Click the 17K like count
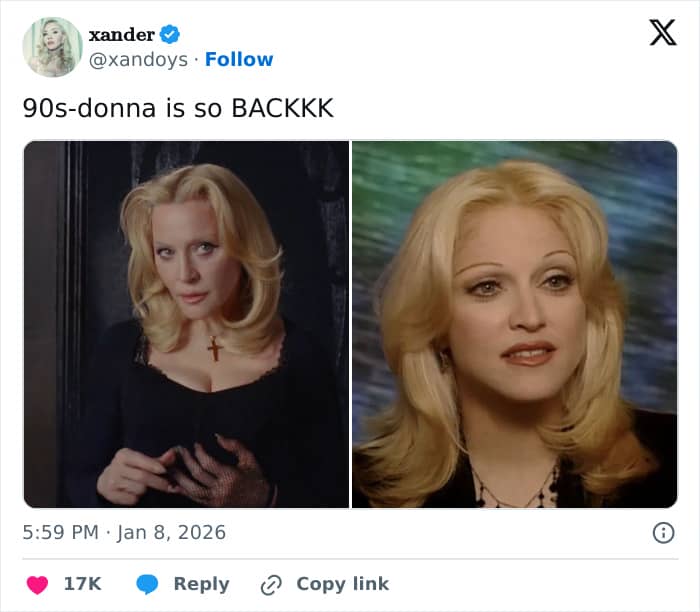The image size is (700, 612). pos(82,584)
